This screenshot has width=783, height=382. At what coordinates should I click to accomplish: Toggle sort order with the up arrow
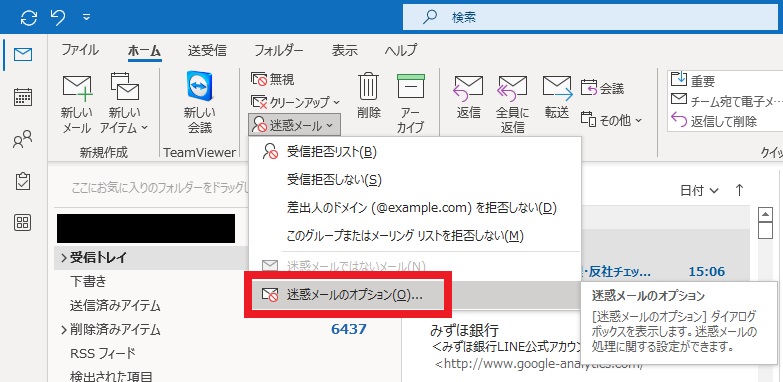[740, 190]
